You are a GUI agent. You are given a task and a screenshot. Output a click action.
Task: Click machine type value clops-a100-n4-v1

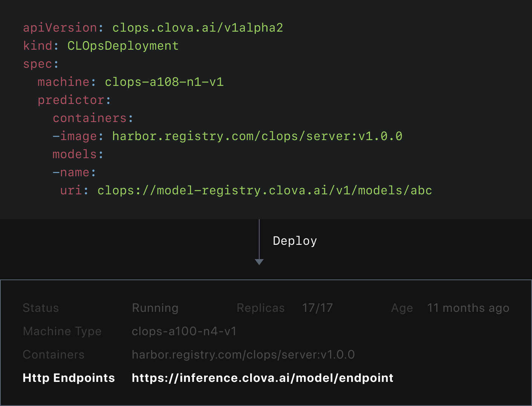pyautogui.click(x=184, y=331)
